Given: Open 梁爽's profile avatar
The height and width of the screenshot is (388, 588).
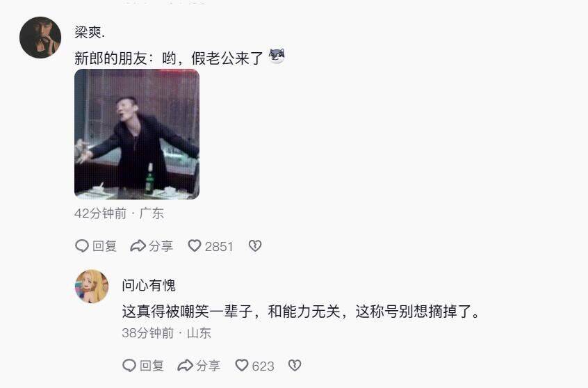Looking at the screenshot, I should [40, 38].
